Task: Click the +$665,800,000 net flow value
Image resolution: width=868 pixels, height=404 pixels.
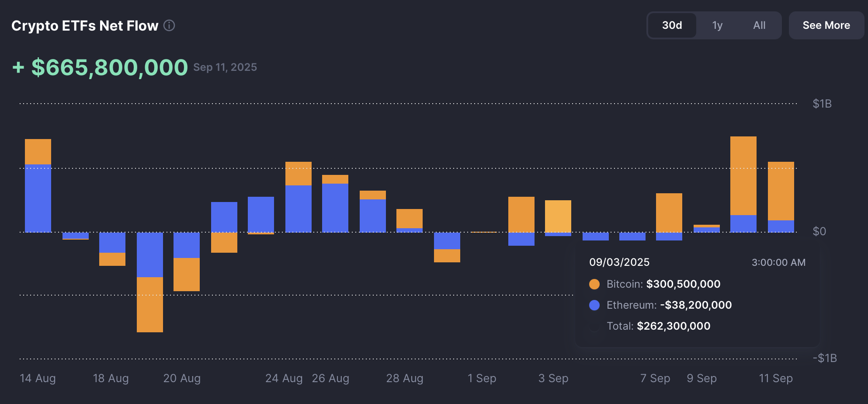Action: pos(100,67)
